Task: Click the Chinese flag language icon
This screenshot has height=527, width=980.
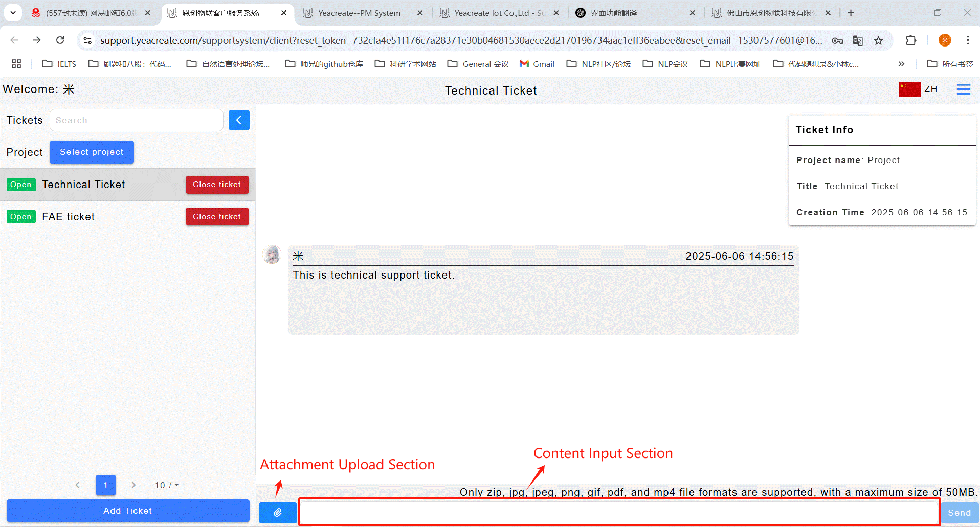Action: (x=909, y=89)
